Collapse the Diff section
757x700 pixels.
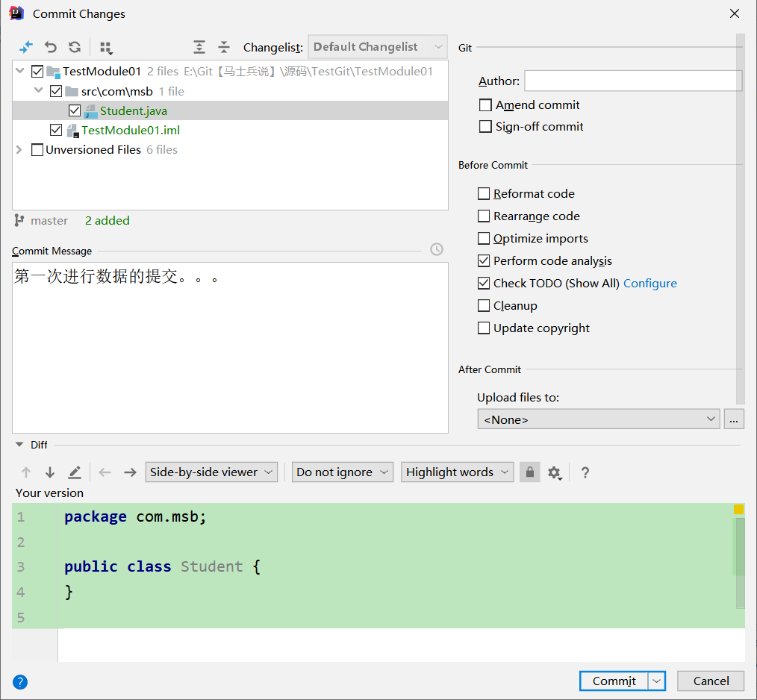pyautogui.click(x=19, y=445)
